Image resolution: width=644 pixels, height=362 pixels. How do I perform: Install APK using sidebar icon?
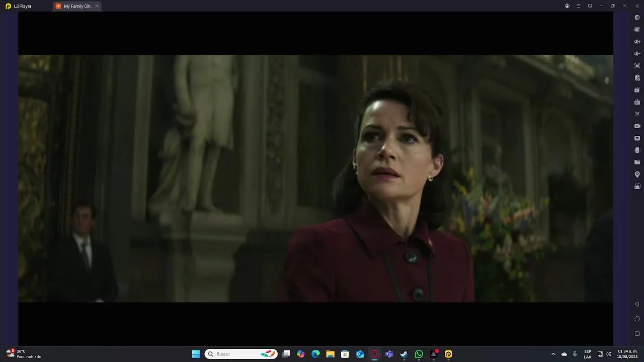coord(637,102)
